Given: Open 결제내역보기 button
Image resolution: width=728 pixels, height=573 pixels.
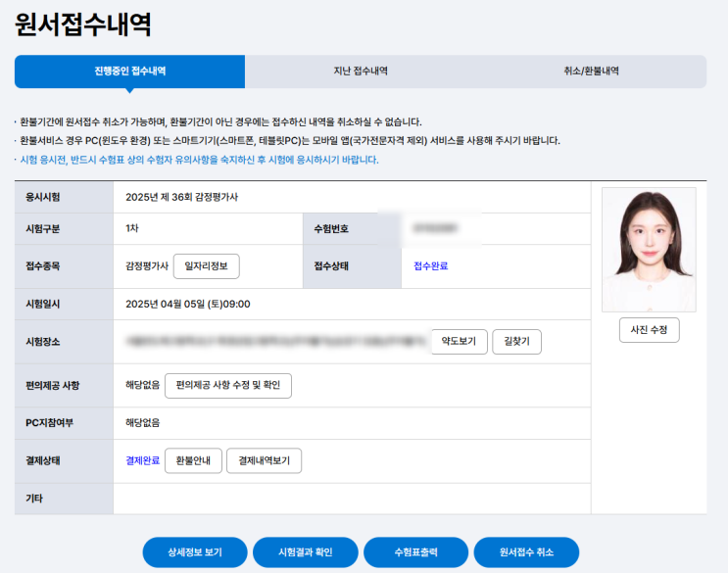Looking at the screenshot, I should click(264, 460).
